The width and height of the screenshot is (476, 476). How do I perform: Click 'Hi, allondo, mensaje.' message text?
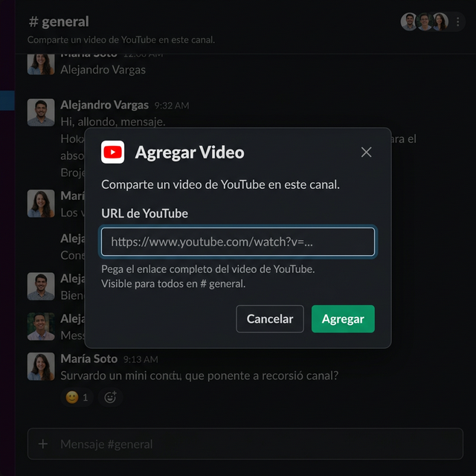click(x=113, y=122)
